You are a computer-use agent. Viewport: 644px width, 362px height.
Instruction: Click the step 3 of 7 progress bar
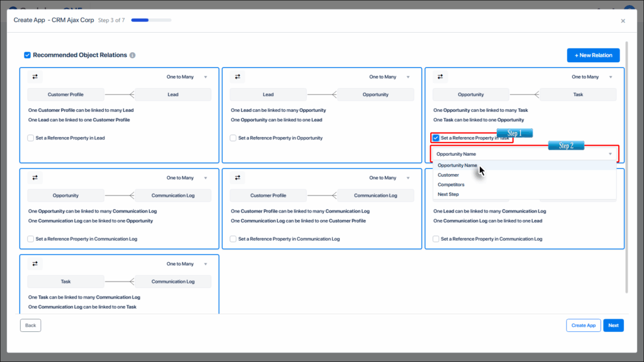coord(151,20)
